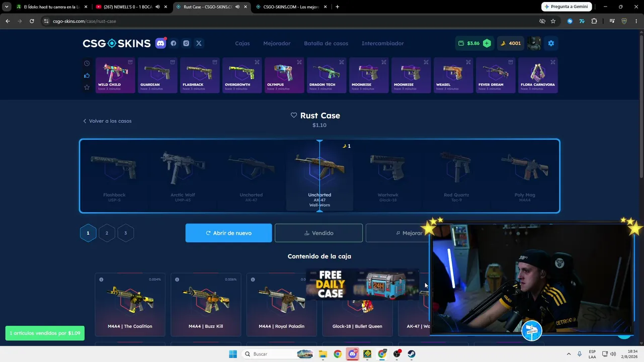
Task: Show hidden system tray icons chevron
Action: 569,354
